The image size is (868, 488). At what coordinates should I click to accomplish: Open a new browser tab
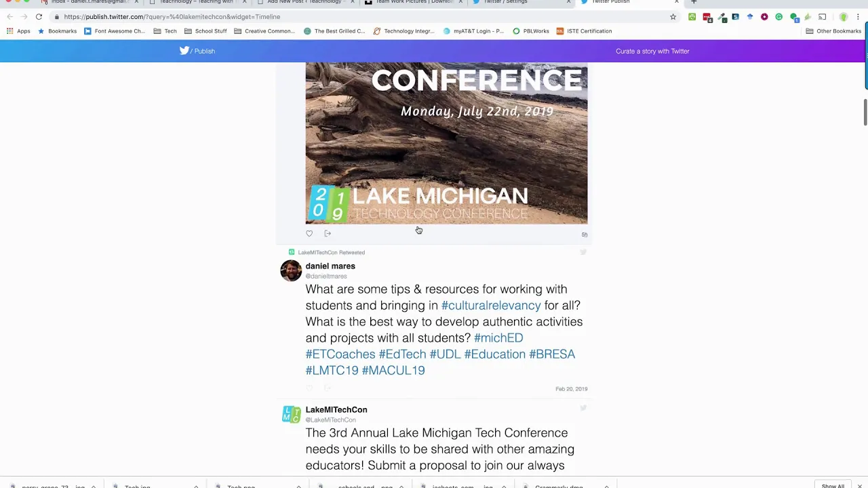pyautogui.click(x=693, y=2)
